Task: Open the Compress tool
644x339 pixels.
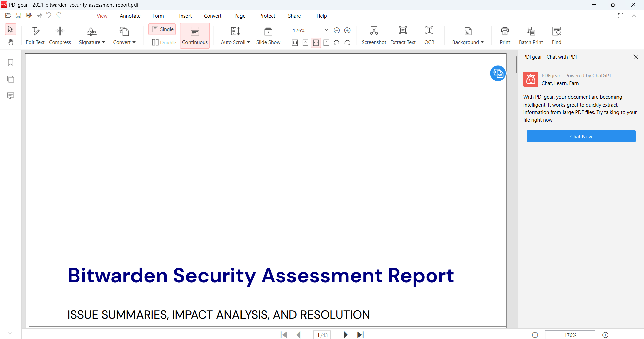Action: tap(60, 35)
